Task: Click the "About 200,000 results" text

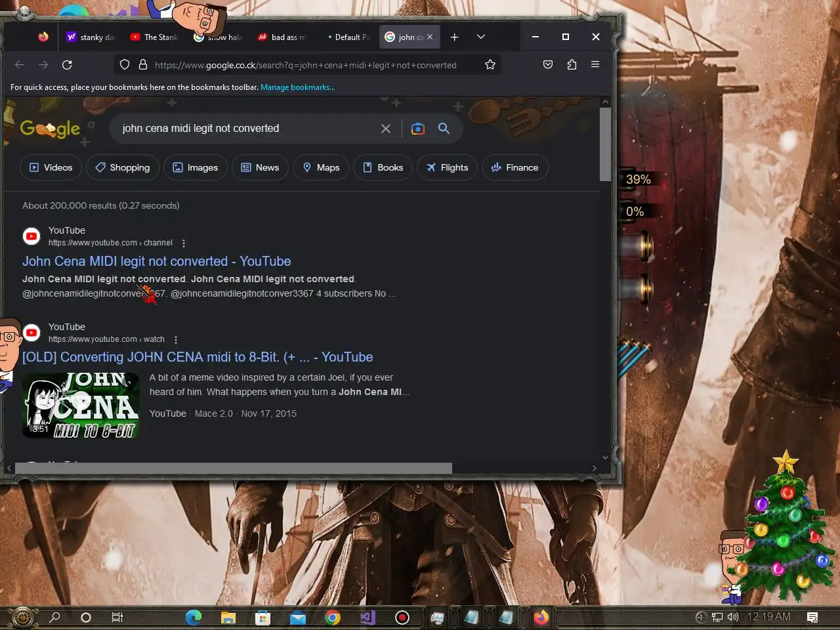Action: coord(101,205)
